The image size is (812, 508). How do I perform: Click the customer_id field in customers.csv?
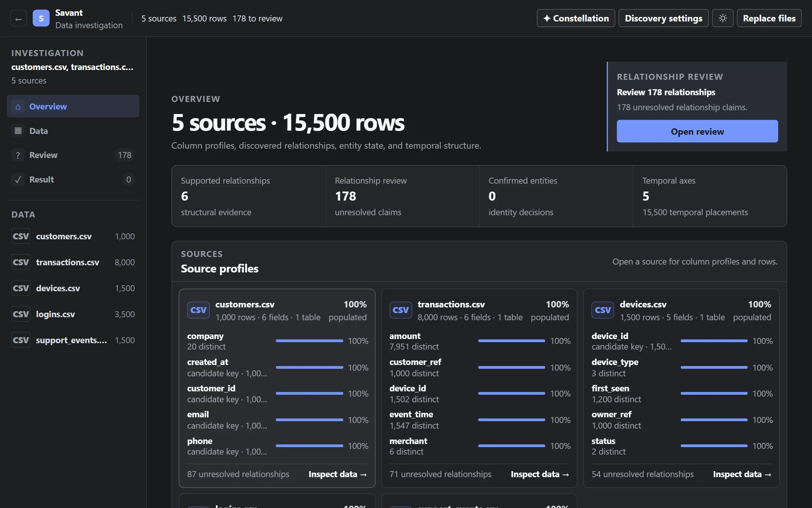click(x=277, y=394)
